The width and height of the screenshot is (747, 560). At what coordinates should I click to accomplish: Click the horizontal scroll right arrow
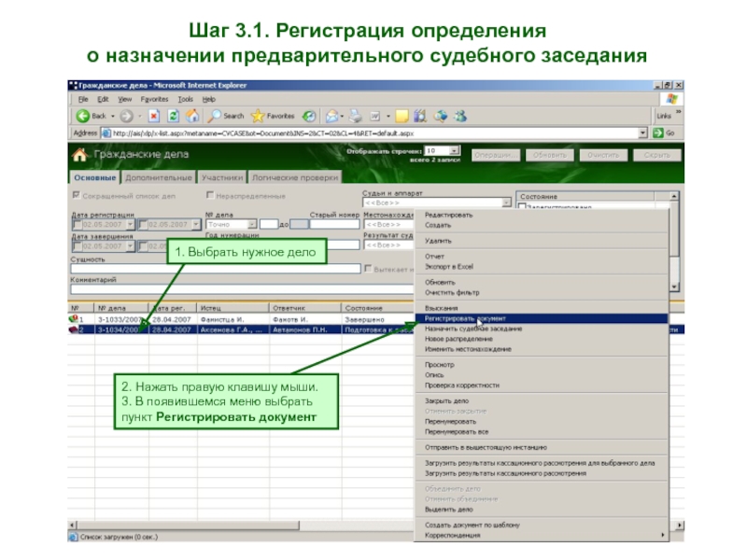pos(680,525)
